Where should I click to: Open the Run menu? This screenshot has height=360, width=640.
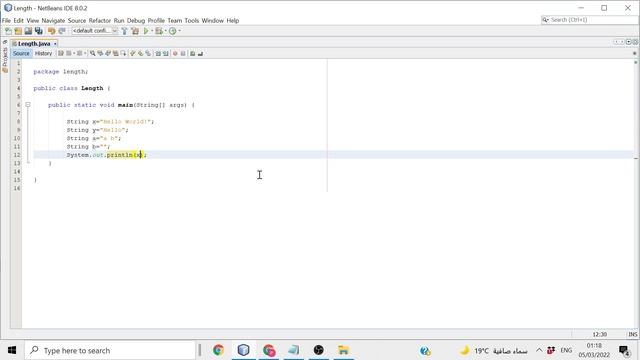click(119, 20)
